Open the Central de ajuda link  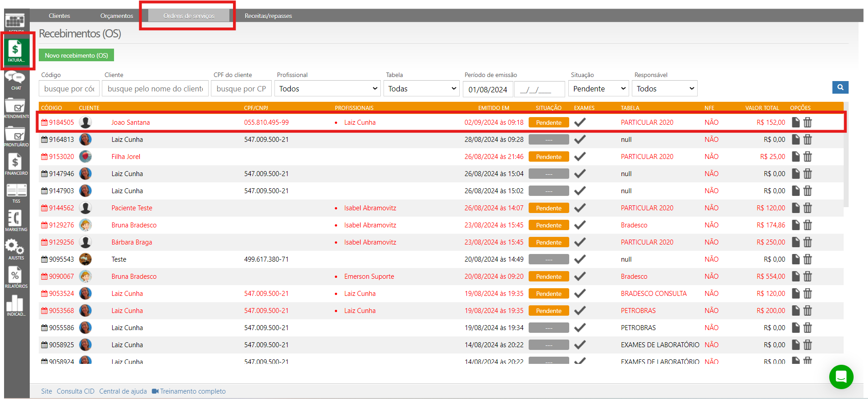coord(123,391)
